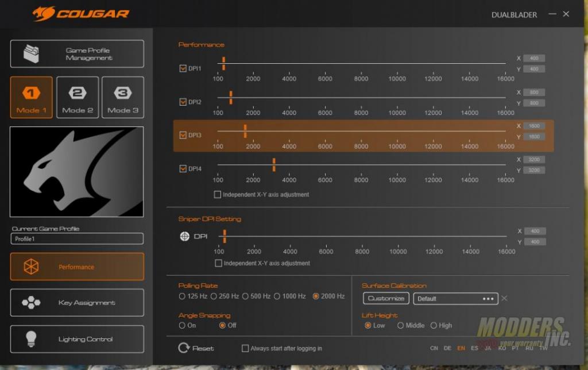Screen dimensions: 588x370
Task: Click the DPI2 slider handle
Action: click(231, 98)
